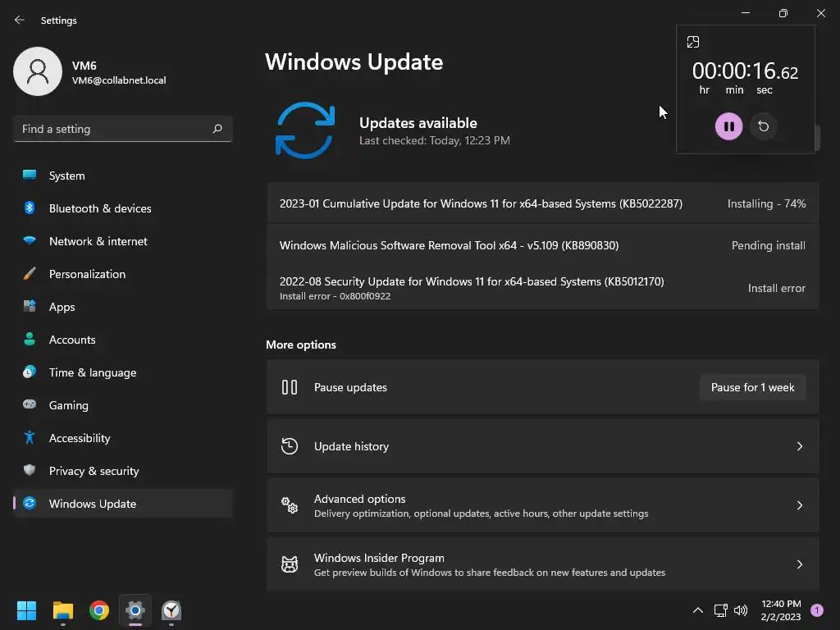The width and height of the screenshot is (840, 630).
Task: Click the 00:00:16 stopwatch time display
Action: click(745, 71)
